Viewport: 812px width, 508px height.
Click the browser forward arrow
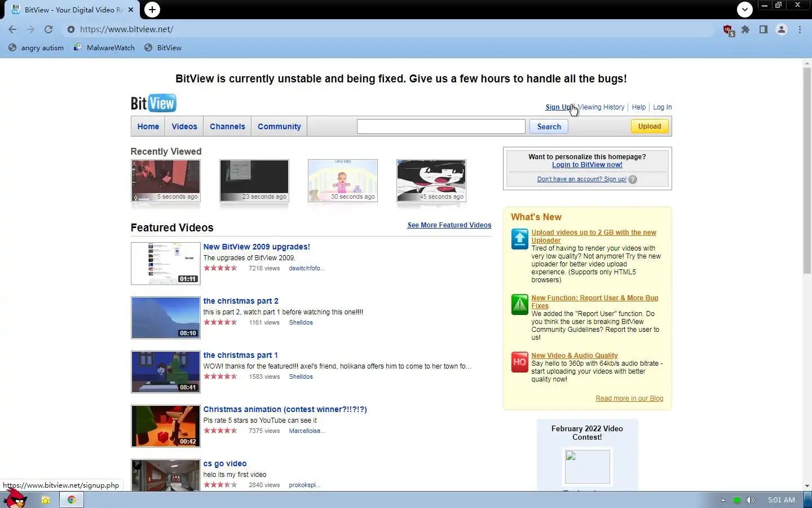click(30, 29)
